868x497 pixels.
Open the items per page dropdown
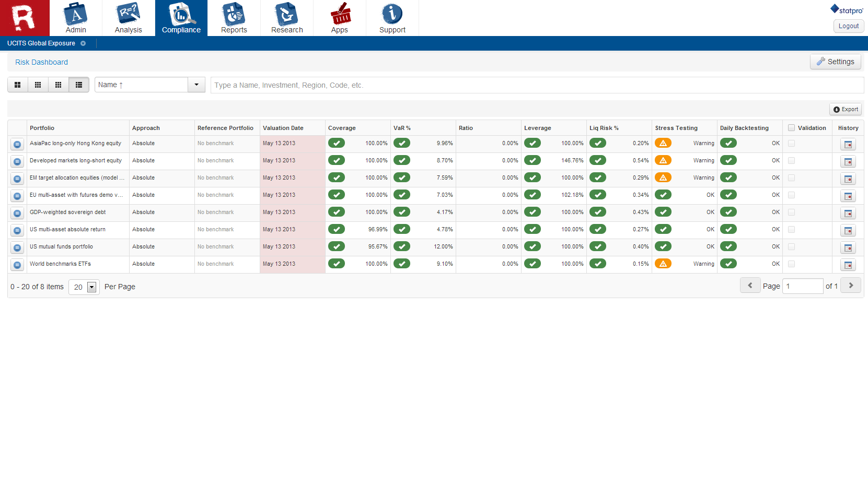(x=91, y=287)
